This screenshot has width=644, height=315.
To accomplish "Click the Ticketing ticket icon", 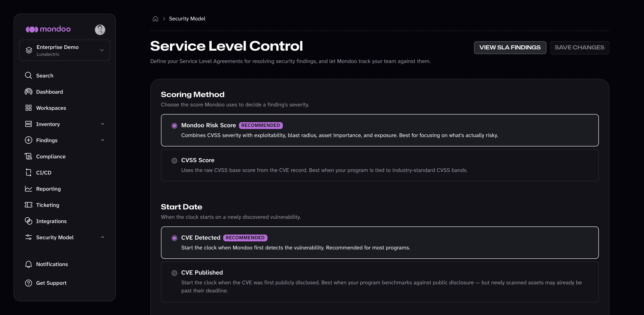I will click(x=29, y=205).
